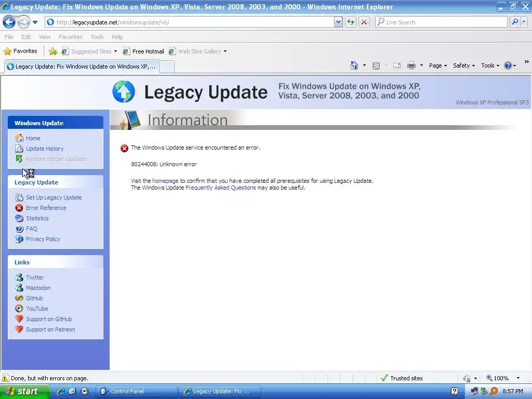Expand the Print dropdown arrow
This screenshot has height=399, width=532.
pyautogui.click(x=421, y=65)
